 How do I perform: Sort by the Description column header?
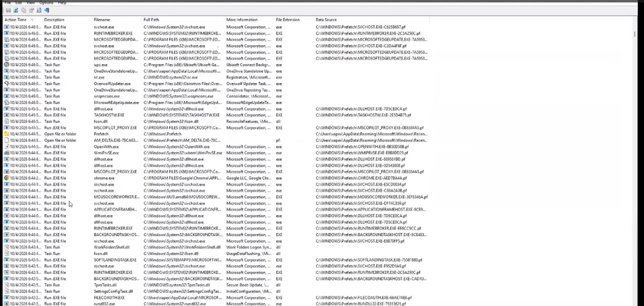pyautogui.click(x=67, y=20)
